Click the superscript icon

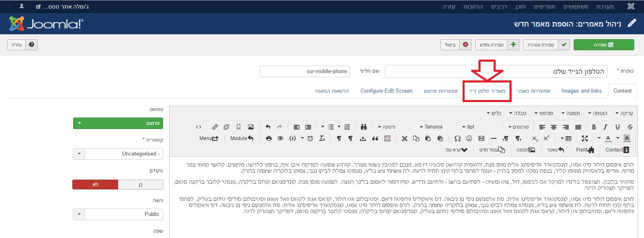click(x=546, y=138)
